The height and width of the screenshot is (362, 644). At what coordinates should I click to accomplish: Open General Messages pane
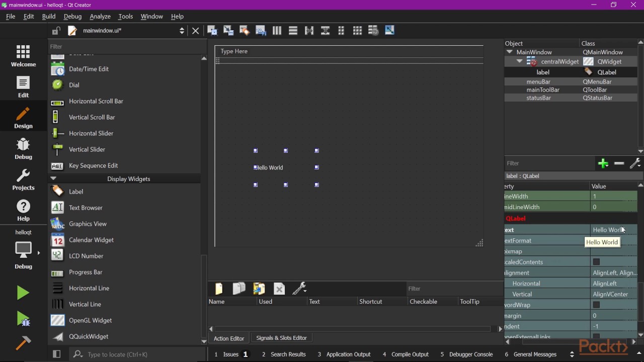531,354
